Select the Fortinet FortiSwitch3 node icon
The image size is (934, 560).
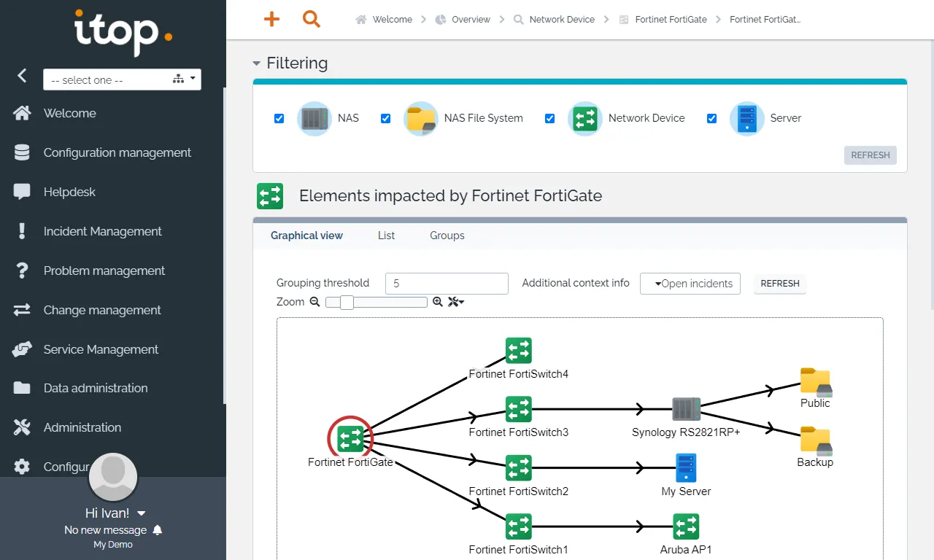519,409
